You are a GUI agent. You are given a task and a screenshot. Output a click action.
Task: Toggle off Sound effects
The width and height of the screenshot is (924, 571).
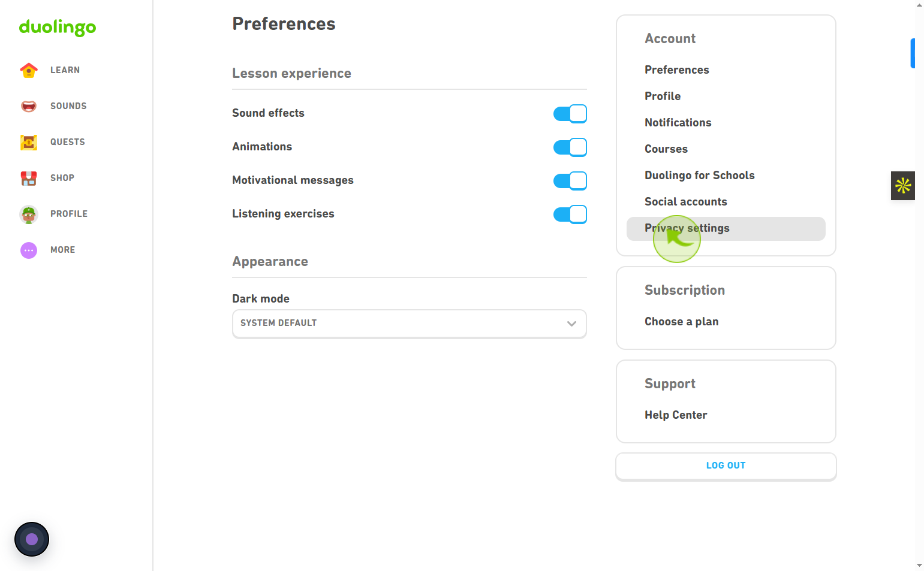pyautogui.click(x=570, y=113)
